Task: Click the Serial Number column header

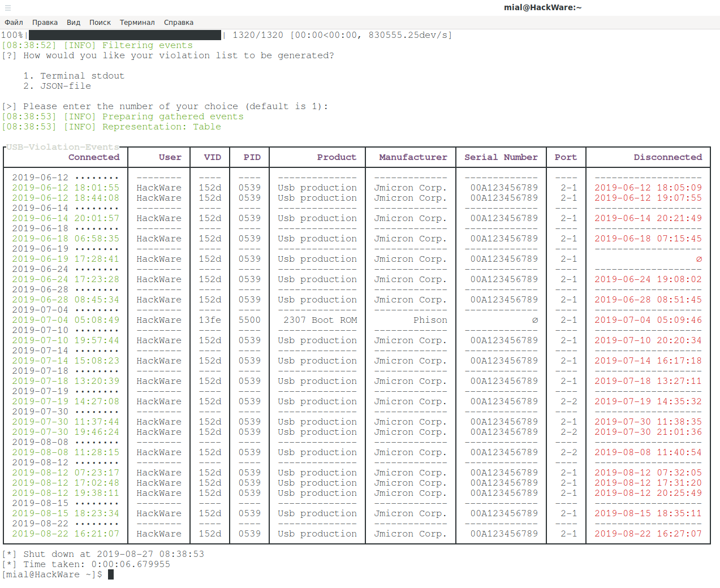Action: [501, 157]
